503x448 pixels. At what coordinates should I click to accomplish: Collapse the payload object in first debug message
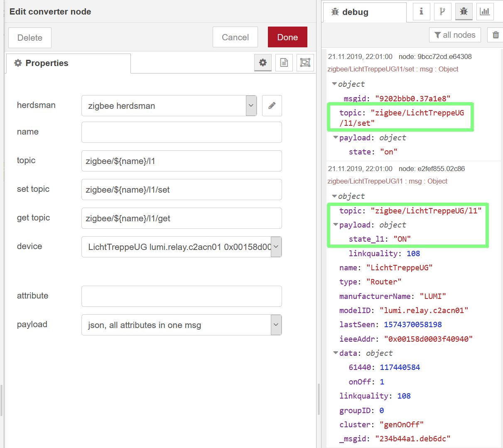[335, 137]
